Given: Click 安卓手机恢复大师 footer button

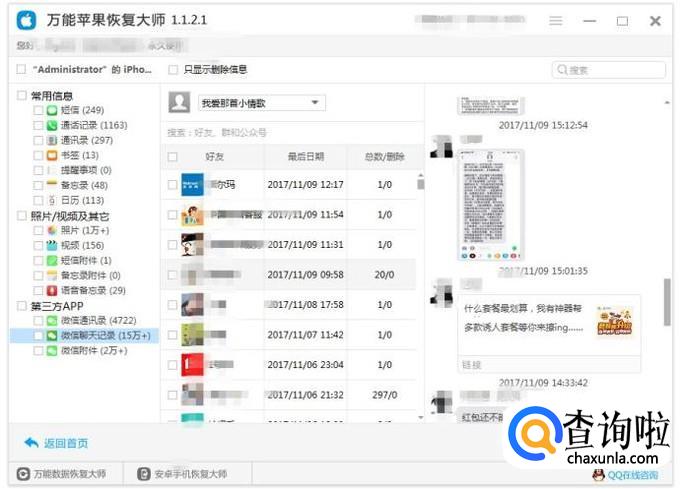Looking at the screenshot, I should coord(187,474).
